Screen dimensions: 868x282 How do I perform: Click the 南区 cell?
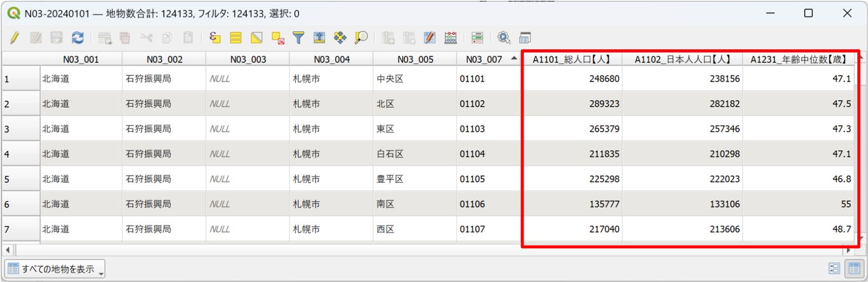pyautogui.click(x=414, y=204)
